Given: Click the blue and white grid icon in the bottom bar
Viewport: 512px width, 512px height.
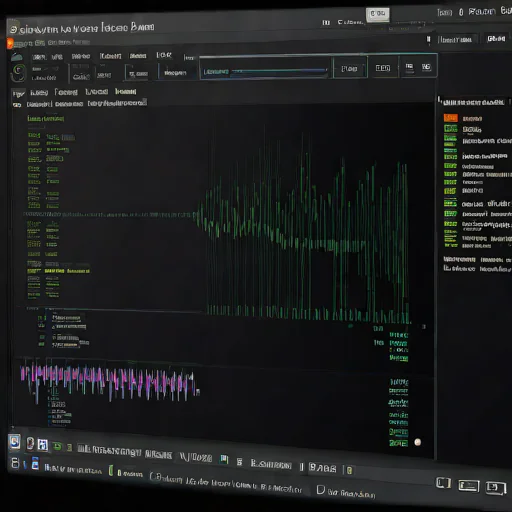Looking at the screenshot, I should pos(42,444).
